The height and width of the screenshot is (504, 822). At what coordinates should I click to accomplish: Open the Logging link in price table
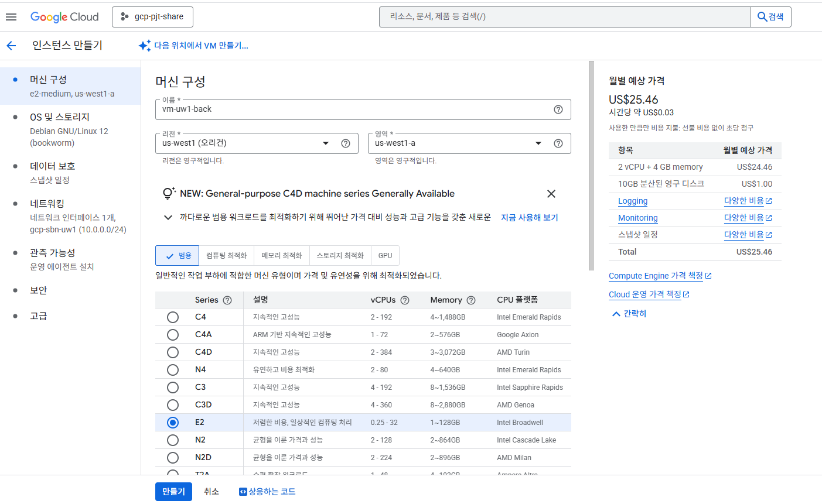(633, 201)
